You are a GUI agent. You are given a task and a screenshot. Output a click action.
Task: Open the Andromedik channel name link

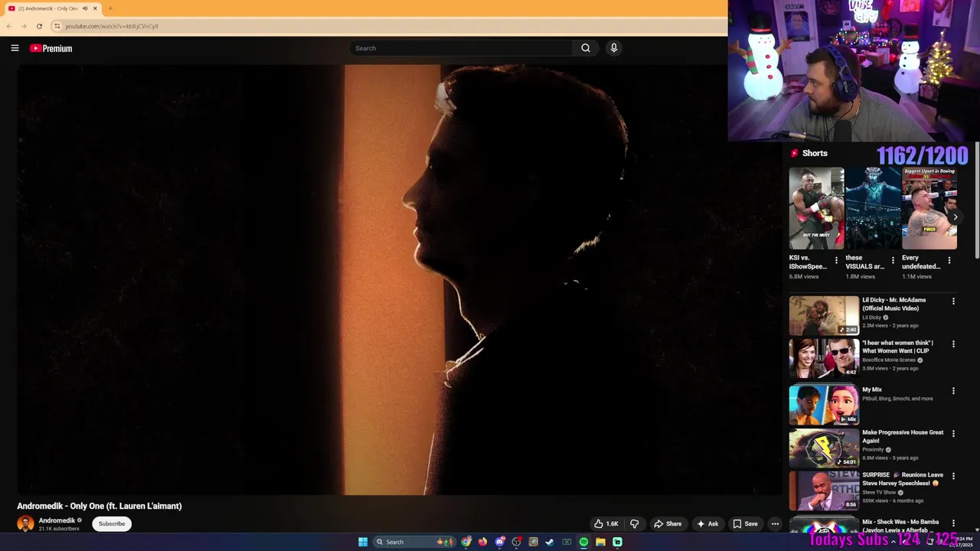click(57, 520)
